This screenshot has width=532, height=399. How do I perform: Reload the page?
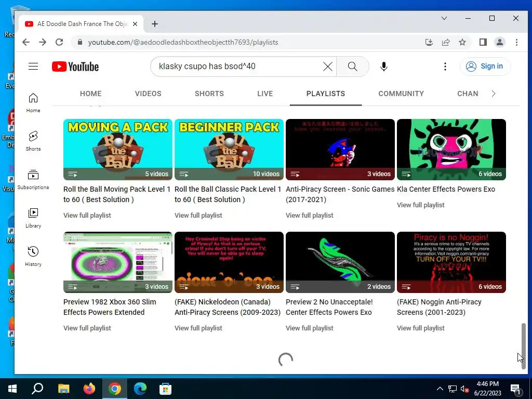tap(59, 42)
